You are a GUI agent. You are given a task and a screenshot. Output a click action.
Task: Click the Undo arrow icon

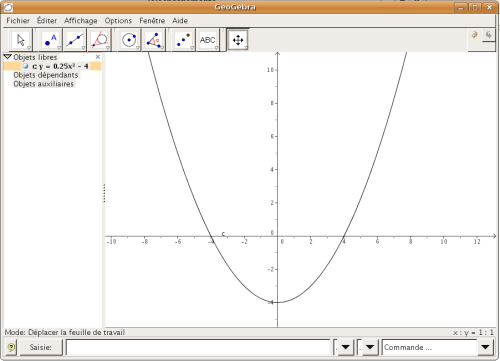pos(475,35)
